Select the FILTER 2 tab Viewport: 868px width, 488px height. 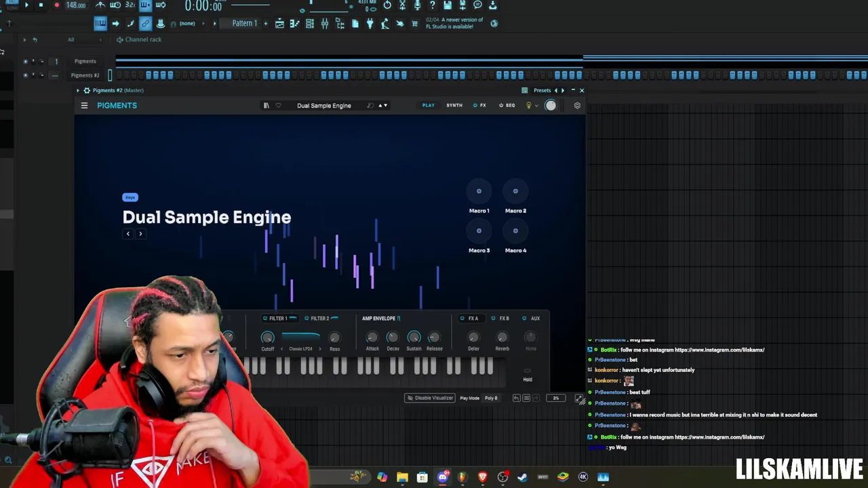(321, 319)
